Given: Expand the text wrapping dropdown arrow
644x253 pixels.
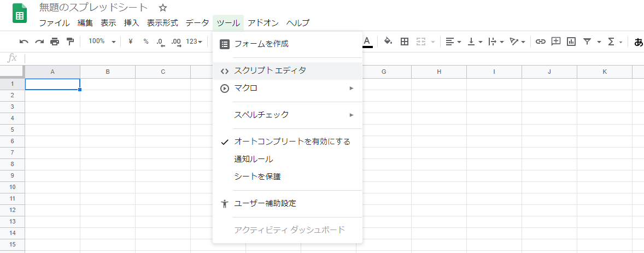Looking at the screenshot, I should pyautogui.click(x=502, y=42).
